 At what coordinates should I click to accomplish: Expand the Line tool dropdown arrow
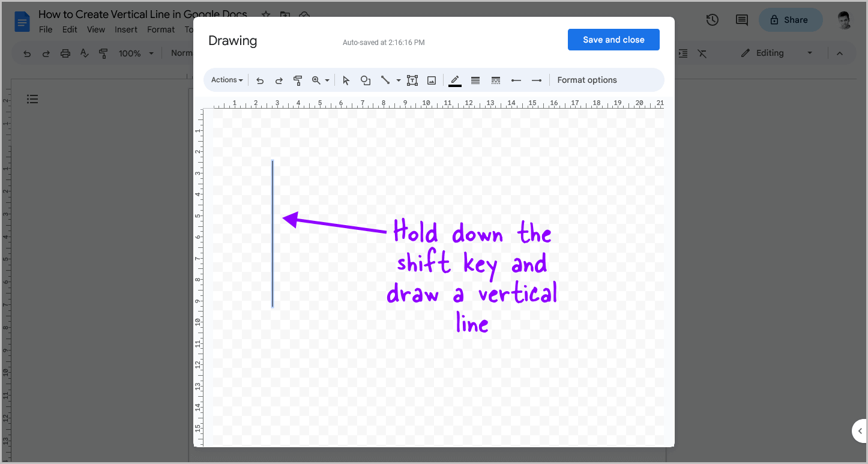pyautogui.click(x=397, y=80)
